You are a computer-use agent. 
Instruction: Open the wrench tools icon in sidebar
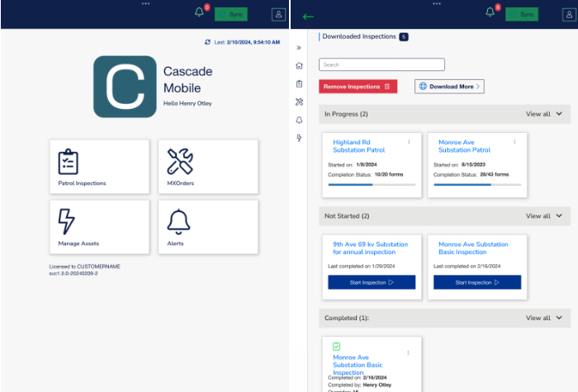[x=299, y=102]
